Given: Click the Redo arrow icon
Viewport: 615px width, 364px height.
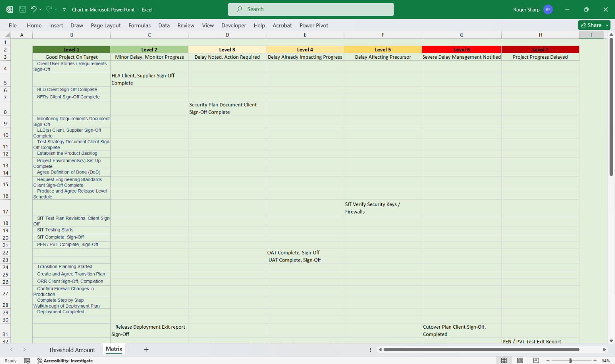Looking at the screenshot, I should pos(49,9).
